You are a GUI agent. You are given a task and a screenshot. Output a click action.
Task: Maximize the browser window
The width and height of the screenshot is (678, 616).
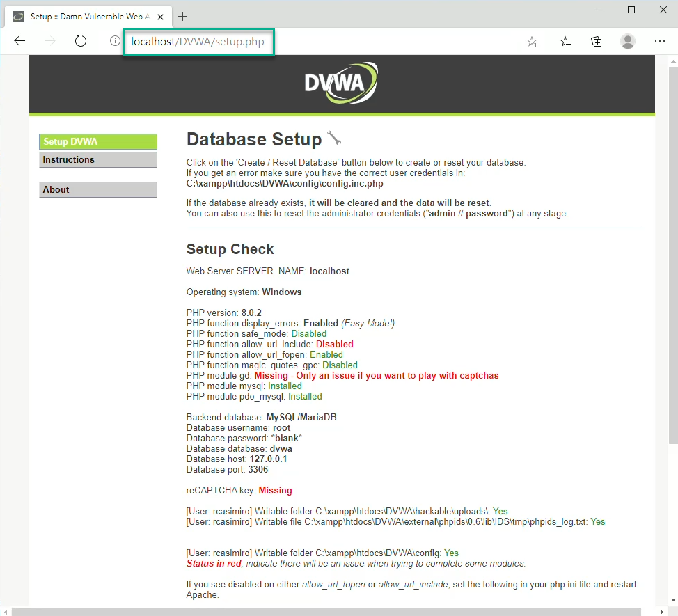(631, 10)
